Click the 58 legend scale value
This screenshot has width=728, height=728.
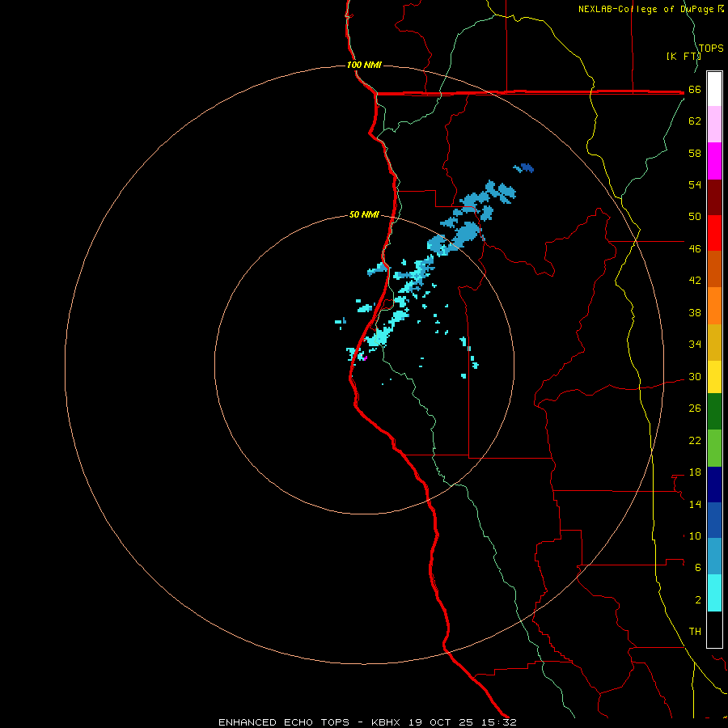coord(695,153)
